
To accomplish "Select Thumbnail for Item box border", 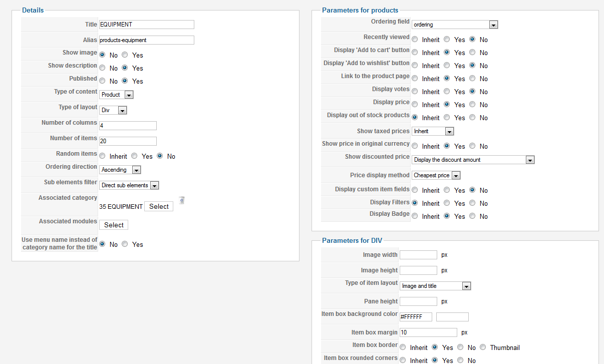I will coord(483,347).
